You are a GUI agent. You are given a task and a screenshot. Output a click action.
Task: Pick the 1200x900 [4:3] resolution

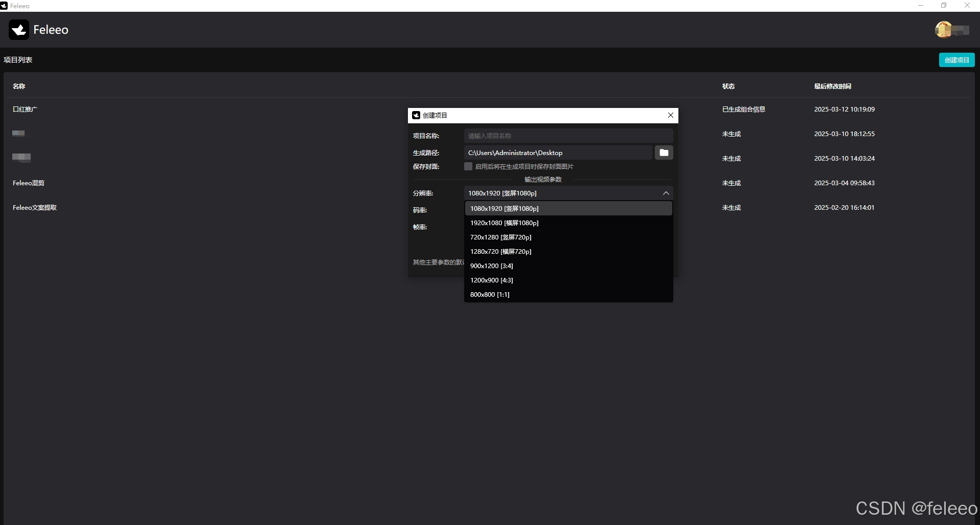[x=568, y=280]
